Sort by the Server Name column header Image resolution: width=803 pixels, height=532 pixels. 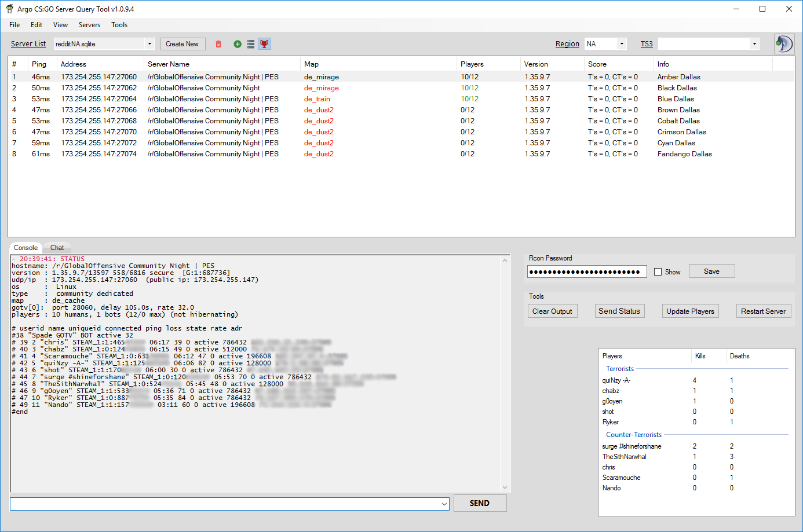[x=222, y=64]
